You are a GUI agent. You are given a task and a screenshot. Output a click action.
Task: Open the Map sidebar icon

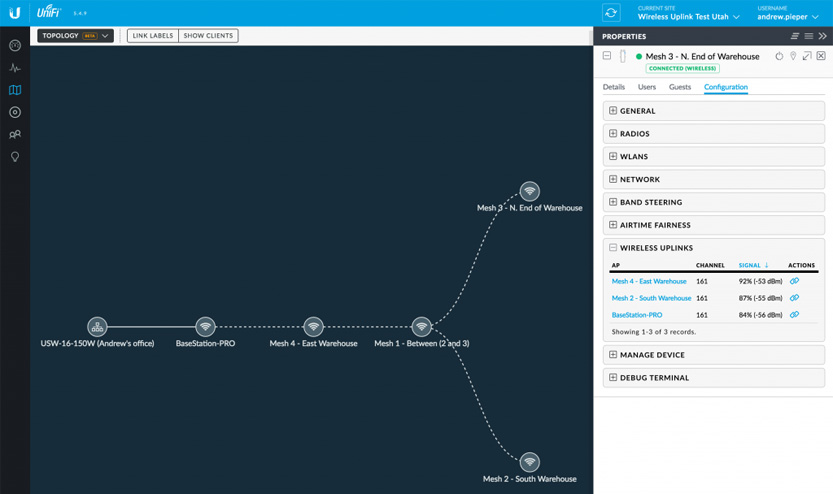point(15,90)
